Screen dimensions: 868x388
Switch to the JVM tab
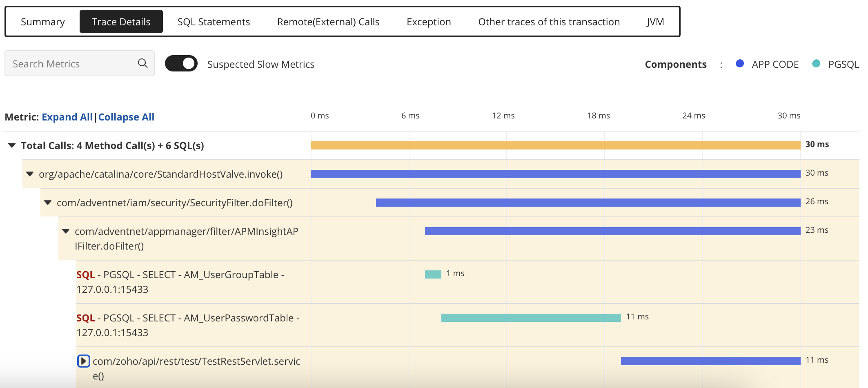655,21
